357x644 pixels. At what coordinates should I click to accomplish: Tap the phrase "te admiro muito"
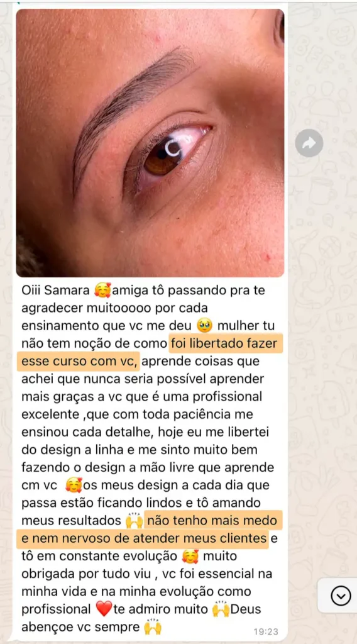[161, 609]
